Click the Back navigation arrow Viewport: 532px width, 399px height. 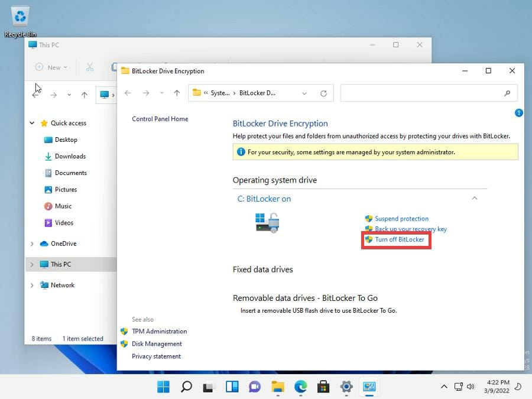(128, 92)
